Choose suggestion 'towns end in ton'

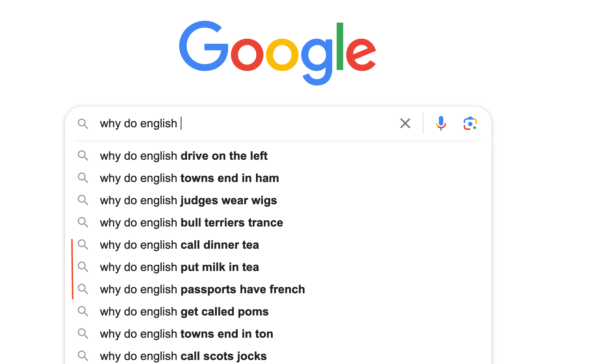point(278,334)
